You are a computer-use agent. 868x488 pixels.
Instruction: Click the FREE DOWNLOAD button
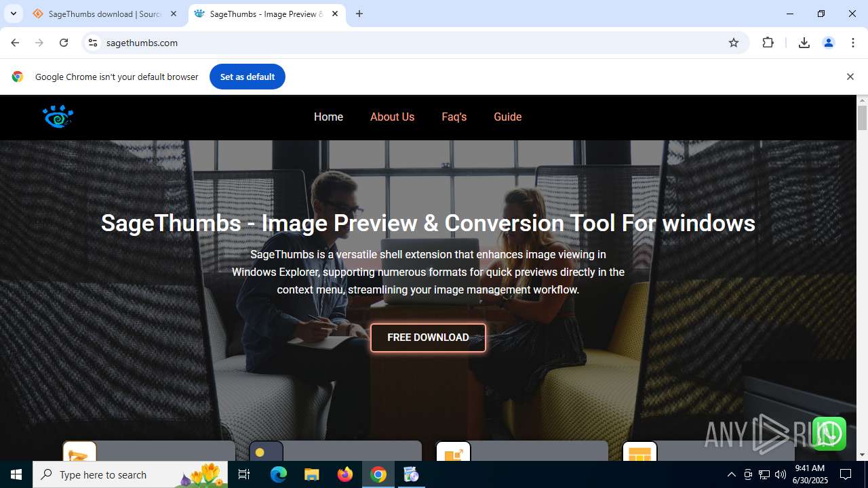(428, 338)
